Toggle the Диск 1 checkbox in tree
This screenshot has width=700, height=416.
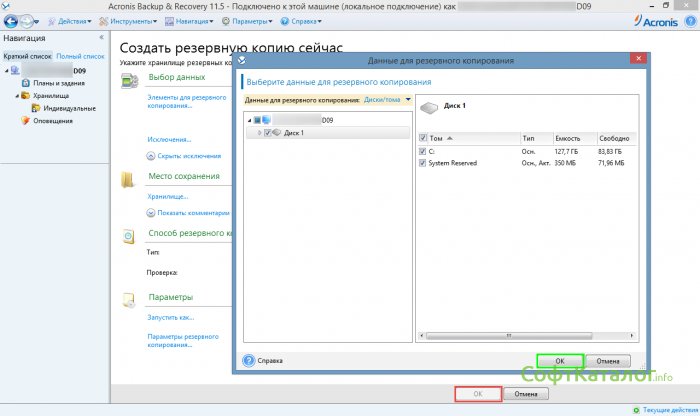click(x=268, y=132)
